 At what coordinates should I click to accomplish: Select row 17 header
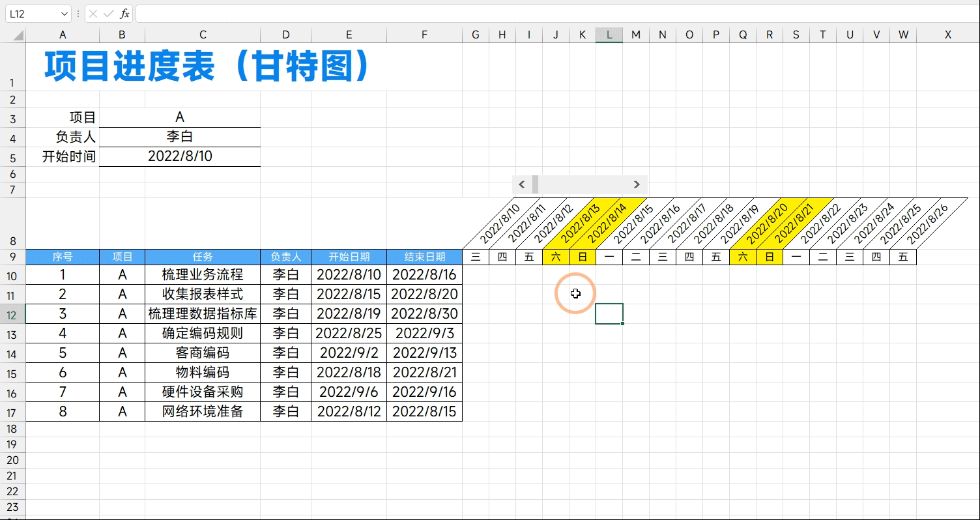coord(12,412)
